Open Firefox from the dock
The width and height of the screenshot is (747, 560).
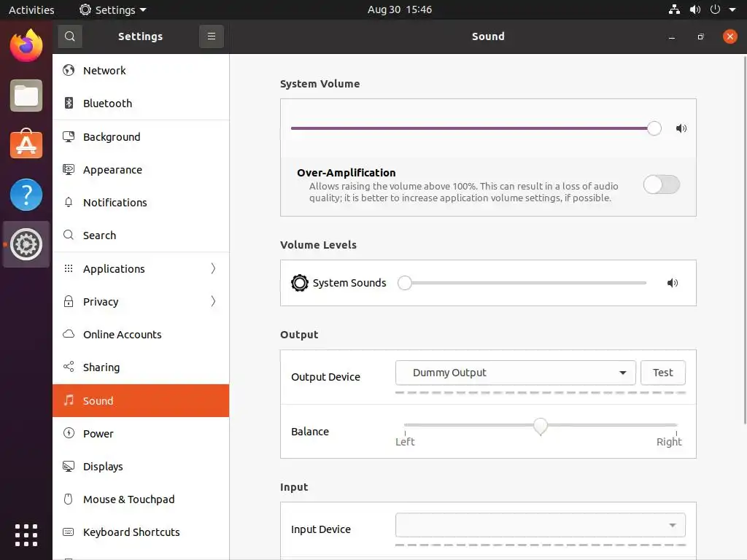(26, 47)
